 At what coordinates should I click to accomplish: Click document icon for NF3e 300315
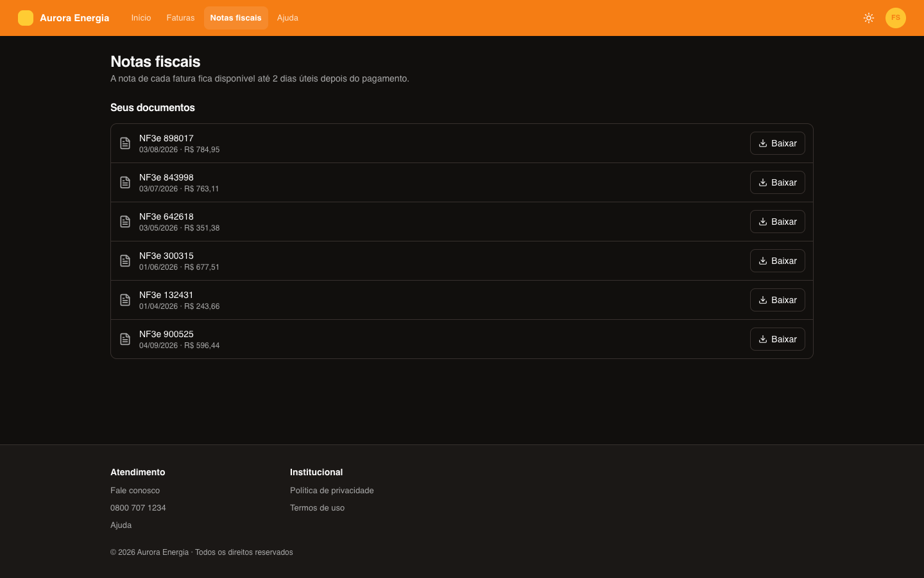[125, 261]
